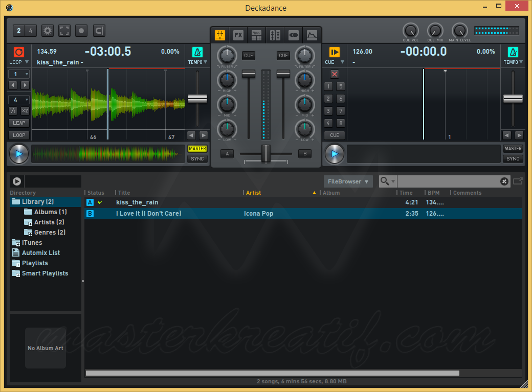
Task: Open the sampler grid panel icon
Action: coord(256,35)
